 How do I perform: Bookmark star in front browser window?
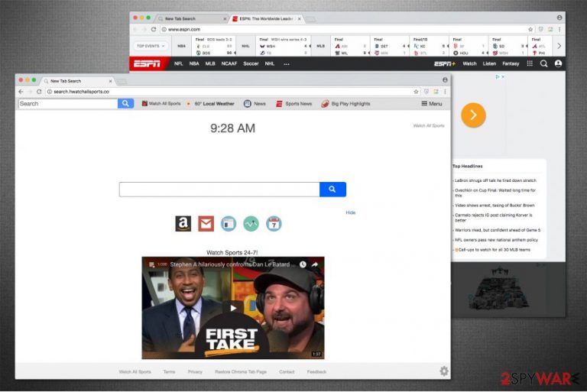(x=416, y=92)
